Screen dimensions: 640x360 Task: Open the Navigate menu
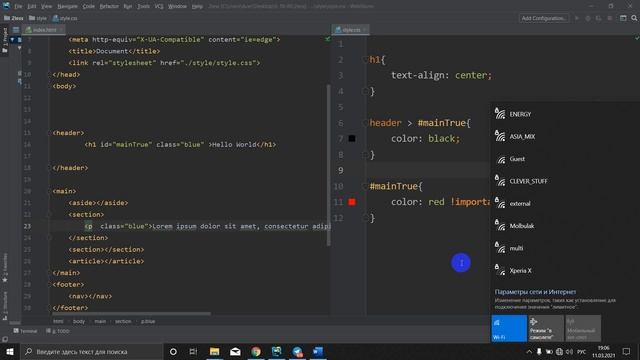(x=67, y=7)
